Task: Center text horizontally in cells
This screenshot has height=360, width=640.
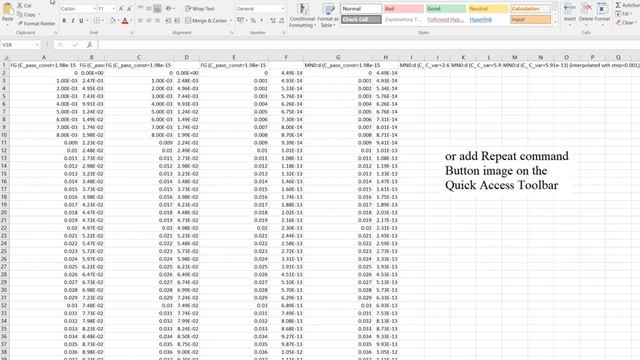Action: pos(149,20)
